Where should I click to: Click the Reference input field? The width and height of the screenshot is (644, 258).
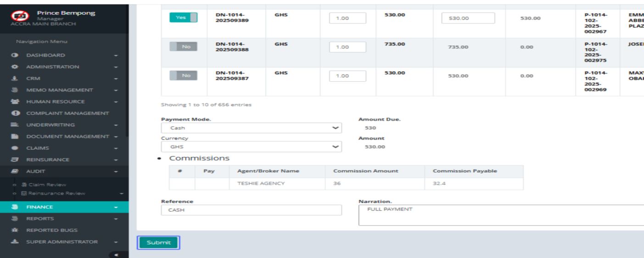(251, 210)
